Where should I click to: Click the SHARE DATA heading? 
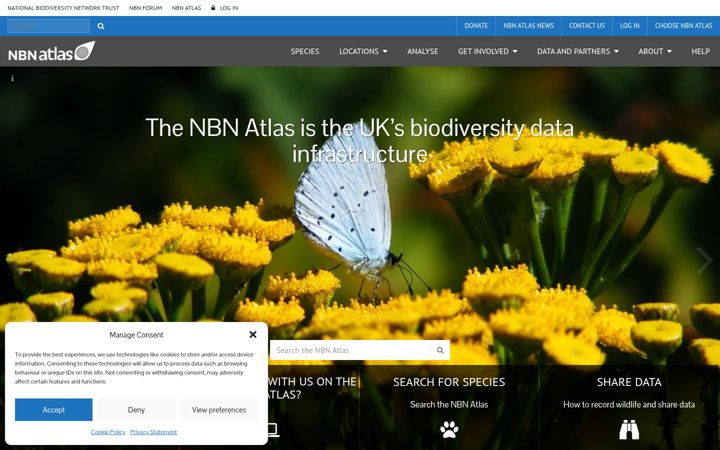click(629, 382)
